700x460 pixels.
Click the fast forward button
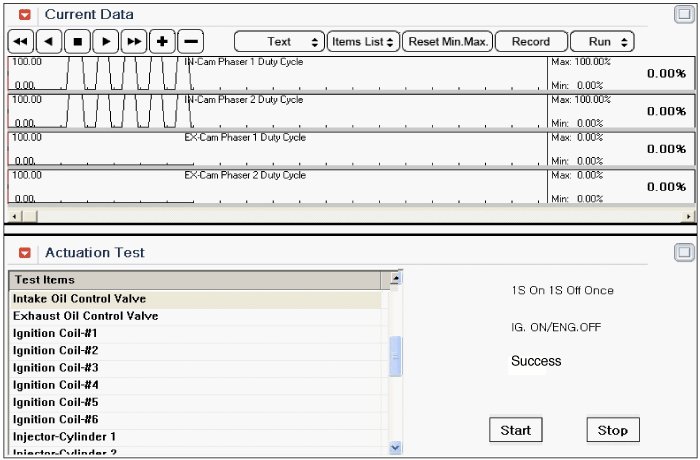(133, 42)
